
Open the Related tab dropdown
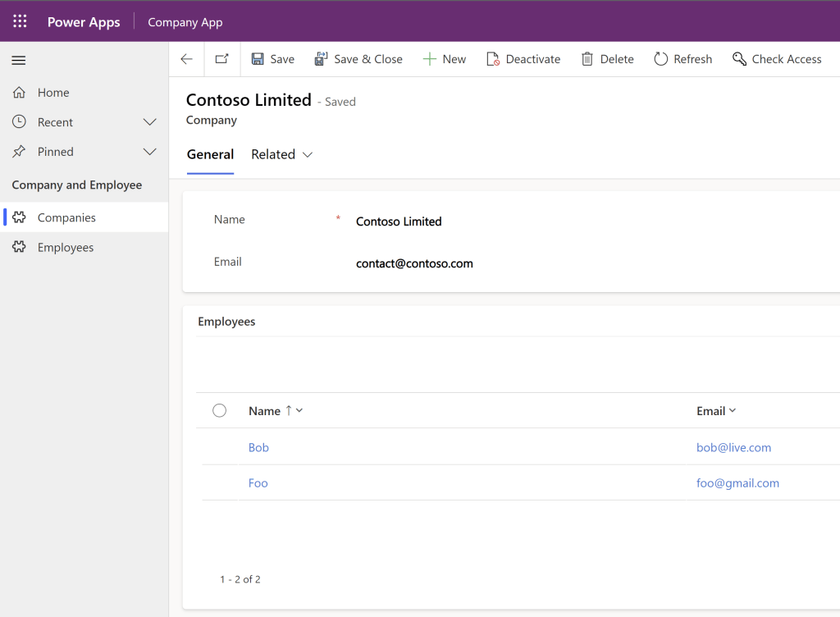point(282,154)
